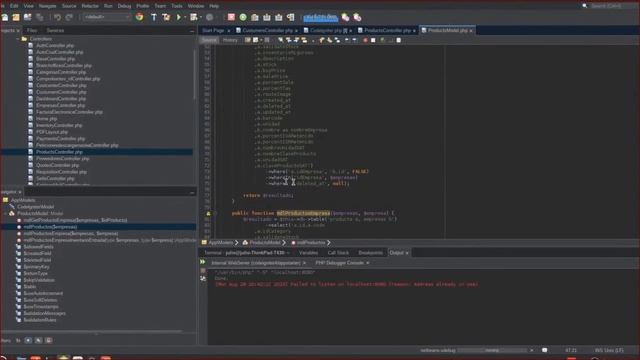Click the Last Edit icon in editor toolbar
This screenshot has width=640, height=360.
[x=248, y=40]
